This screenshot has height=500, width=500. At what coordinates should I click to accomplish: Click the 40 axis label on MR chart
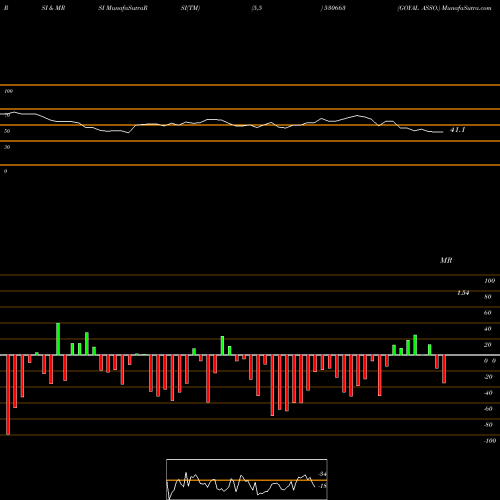click(488, 329)
